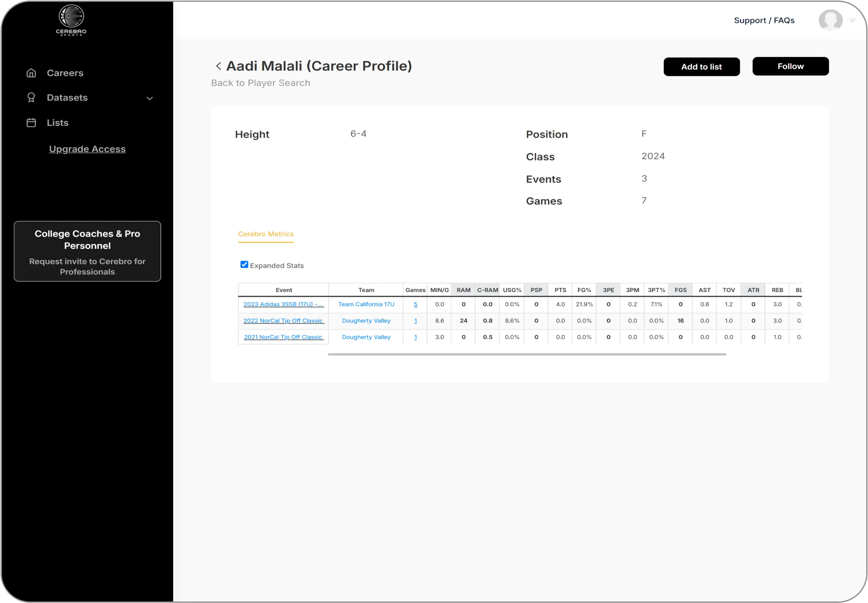
Task: Click the Careers home icon
Action: (x=31, y=73)
